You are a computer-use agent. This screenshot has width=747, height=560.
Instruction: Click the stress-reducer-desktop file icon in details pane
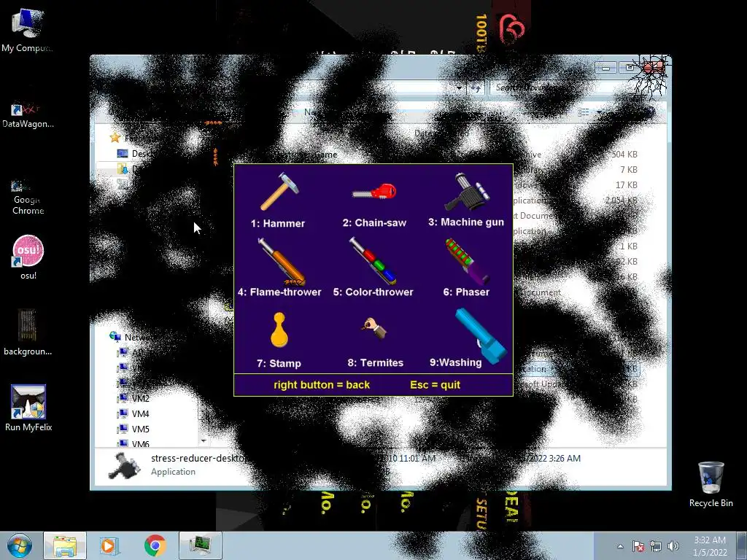coord(124,465)
